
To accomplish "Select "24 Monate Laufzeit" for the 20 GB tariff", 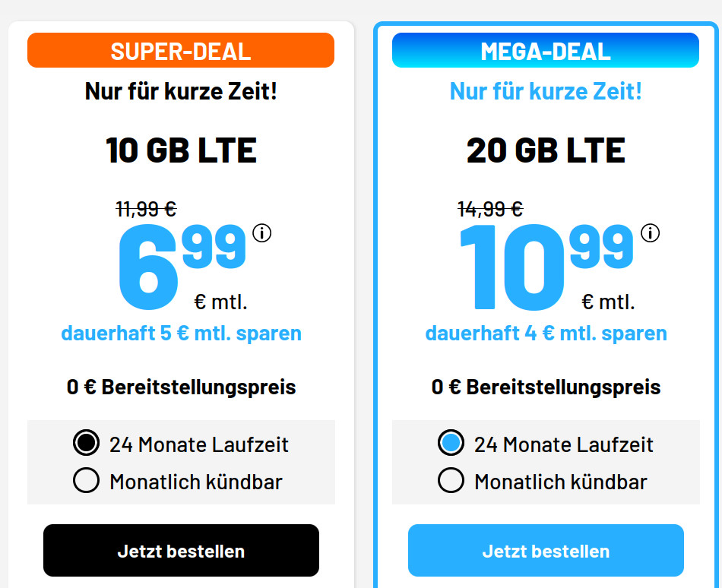I will (x=451, y=443).
